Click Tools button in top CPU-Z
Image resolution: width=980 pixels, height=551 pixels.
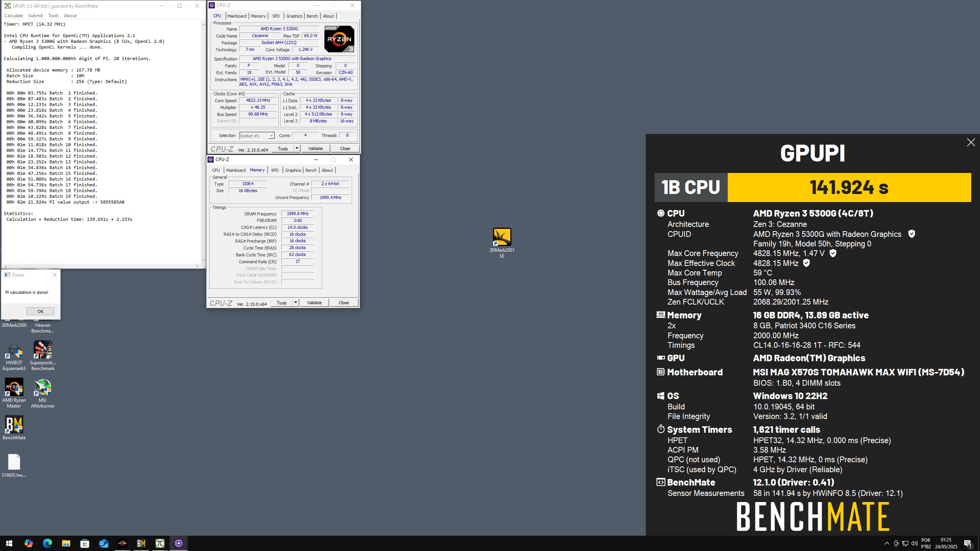[283, 148]
